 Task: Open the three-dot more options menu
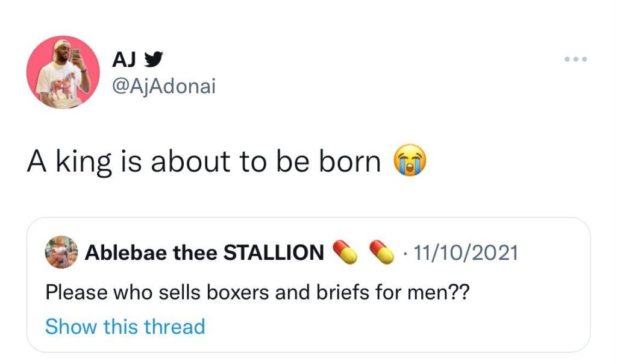click(575, 60)
